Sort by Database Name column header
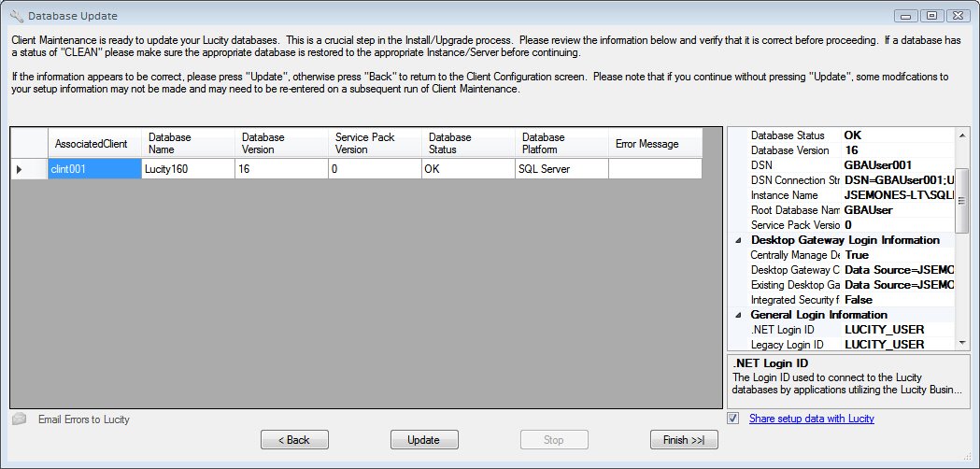The height and width of the screenshot is (469, 980). pos(187,143)
